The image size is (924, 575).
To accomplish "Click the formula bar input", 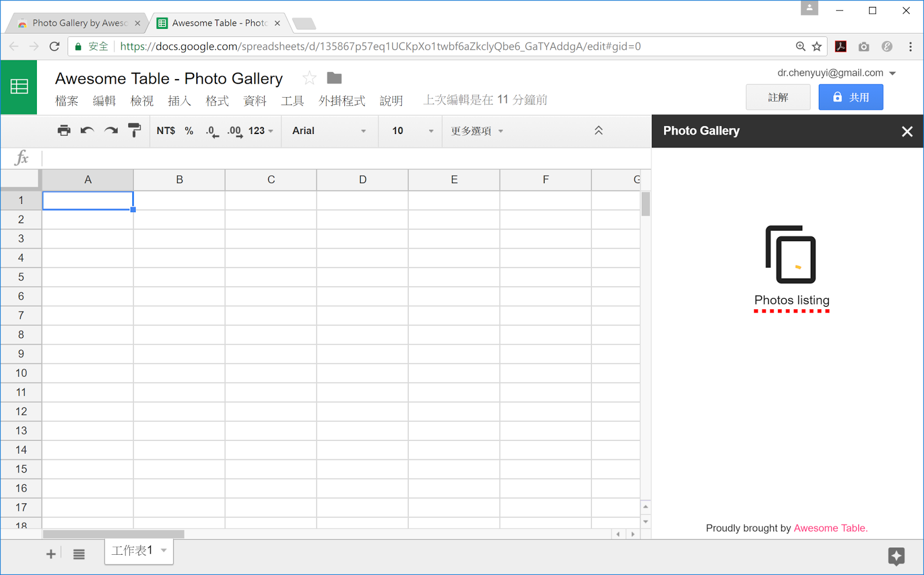I will [346, 158].
